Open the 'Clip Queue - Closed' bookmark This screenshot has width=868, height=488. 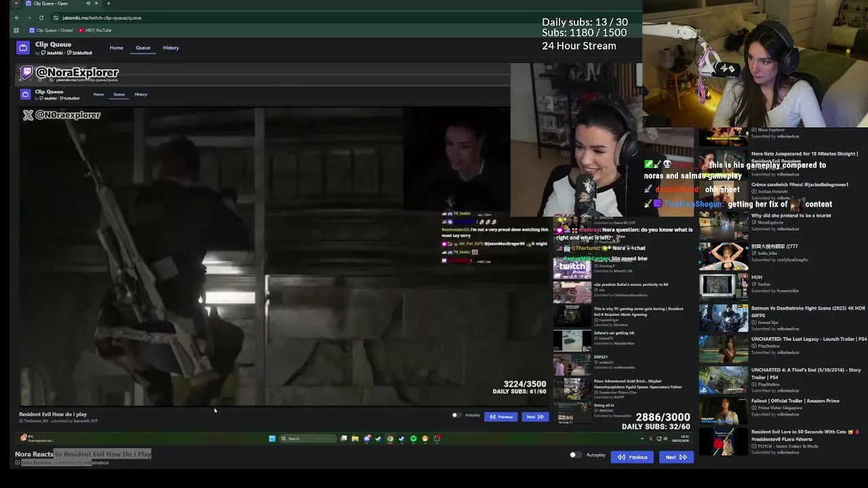pos(51,30)
